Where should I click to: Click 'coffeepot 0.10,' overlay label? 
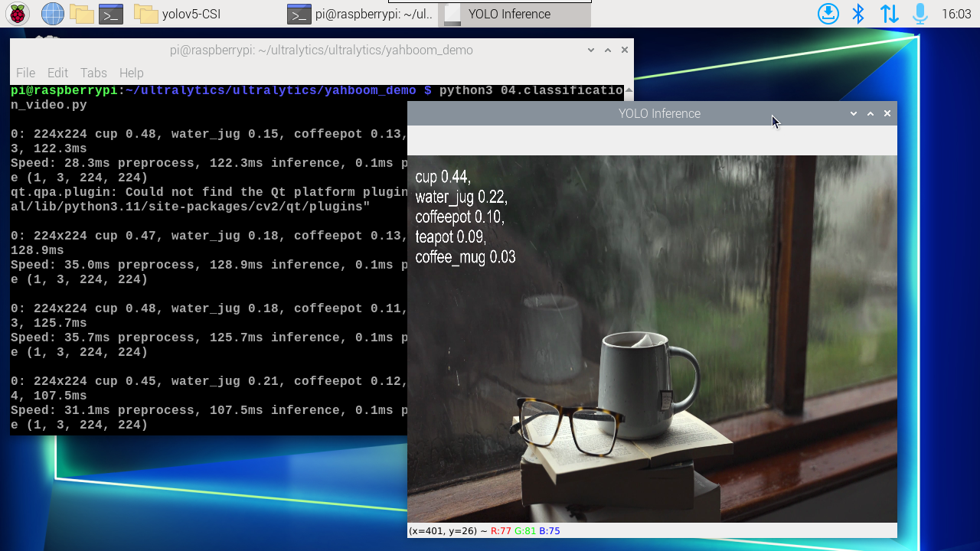[459, 217]
